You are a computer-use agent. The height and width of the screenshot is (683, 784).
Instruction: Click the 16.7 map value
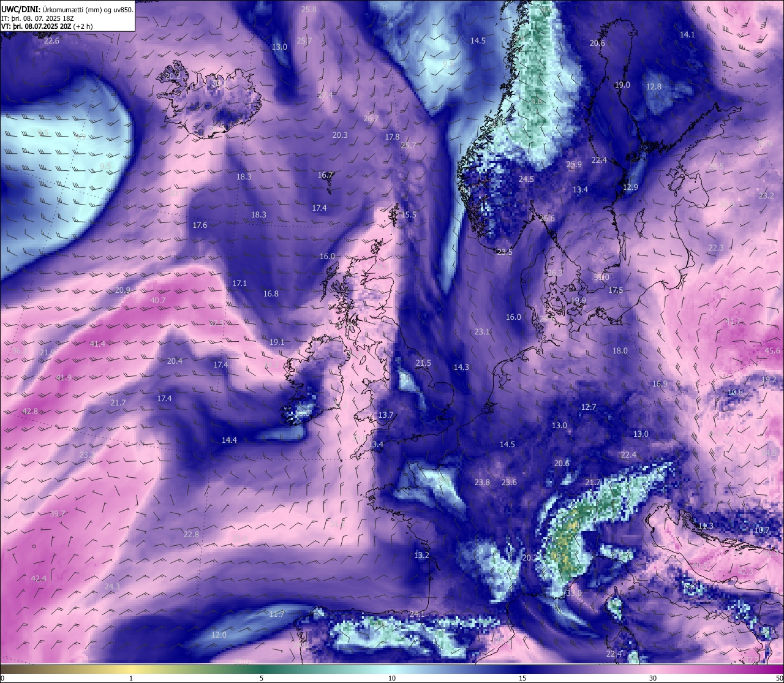click(x=325, y=175)
